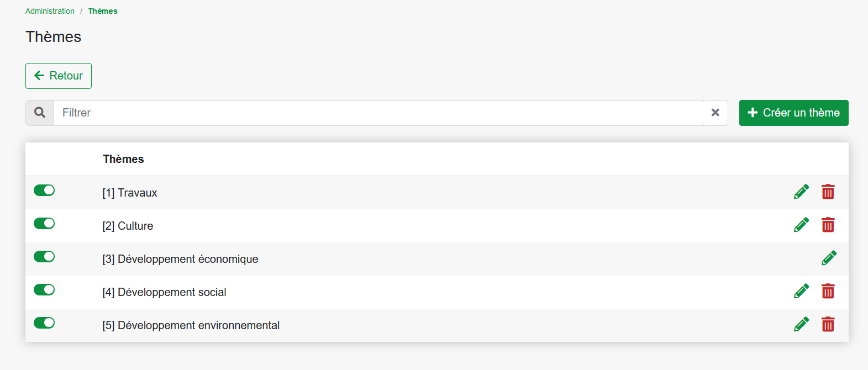Turn off the Développement social toggle
The height and width of the screenshot is (370, 868).
coord(44,290)
